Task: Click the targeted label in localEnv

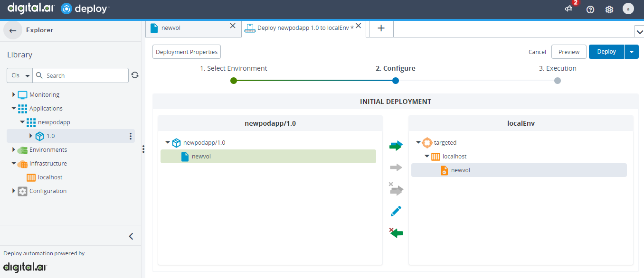Action: [445, 142]
